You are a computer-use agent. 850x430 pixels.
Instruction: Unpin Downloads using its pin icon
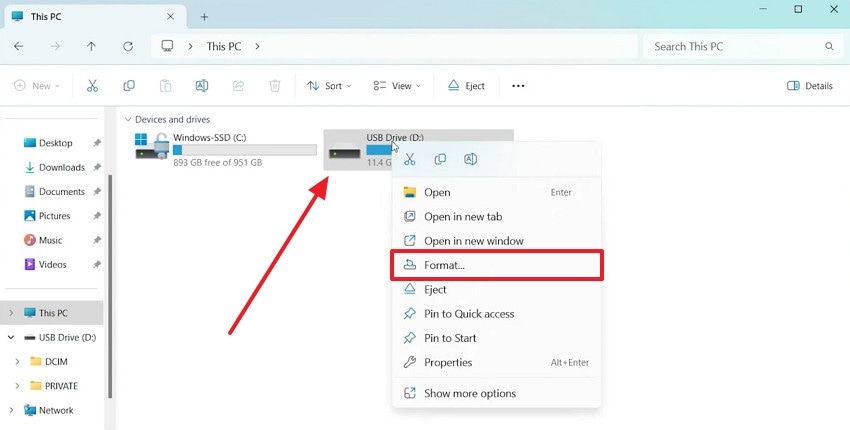[x=96, y=168]
